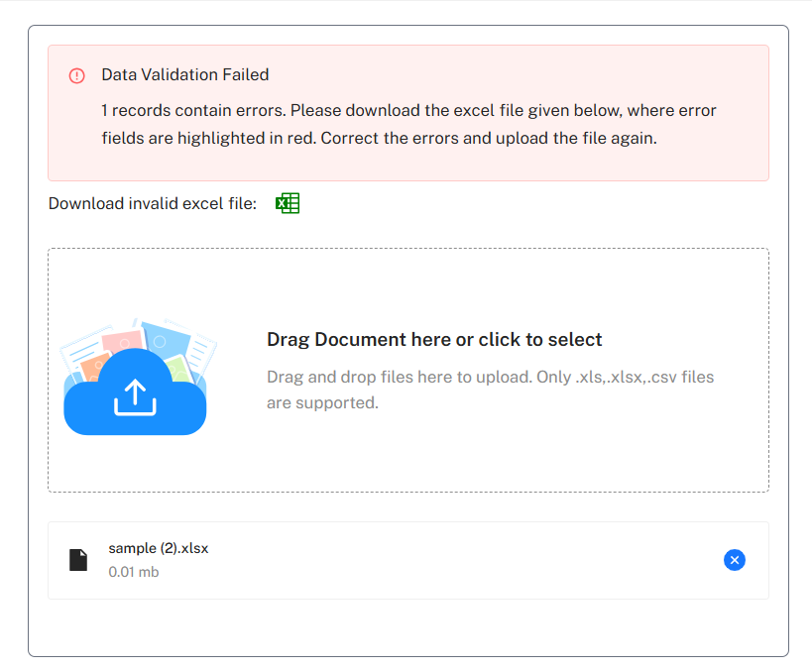Click the "Data Validation Failed" title
The height and width of the screenshot is (670, 812).
184,74
